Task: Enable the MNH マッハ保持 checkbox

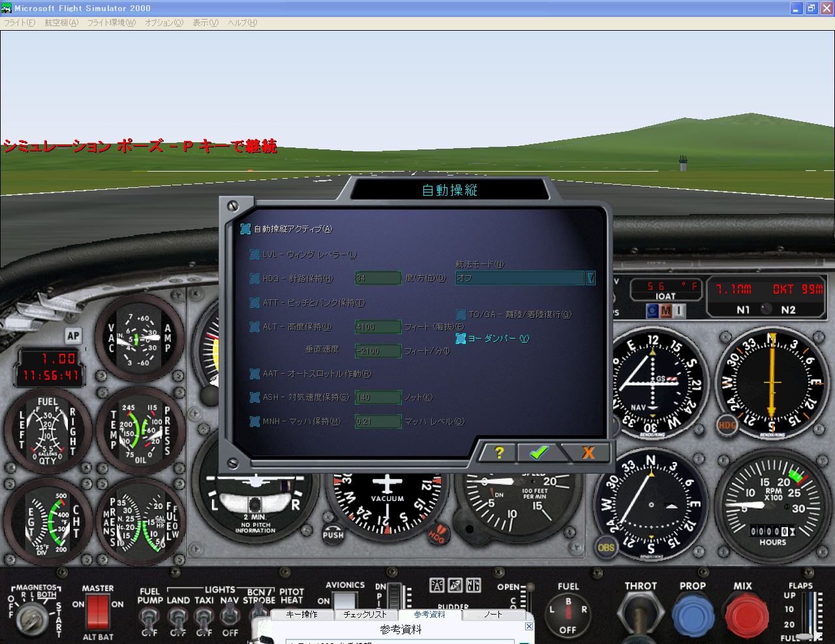Action: [255, 422]
